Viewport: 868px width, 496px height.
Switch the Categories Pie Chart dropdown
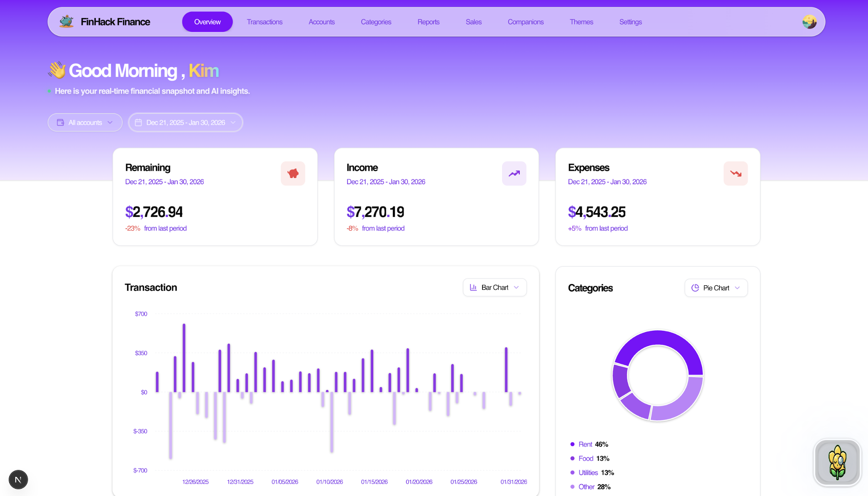716,288
